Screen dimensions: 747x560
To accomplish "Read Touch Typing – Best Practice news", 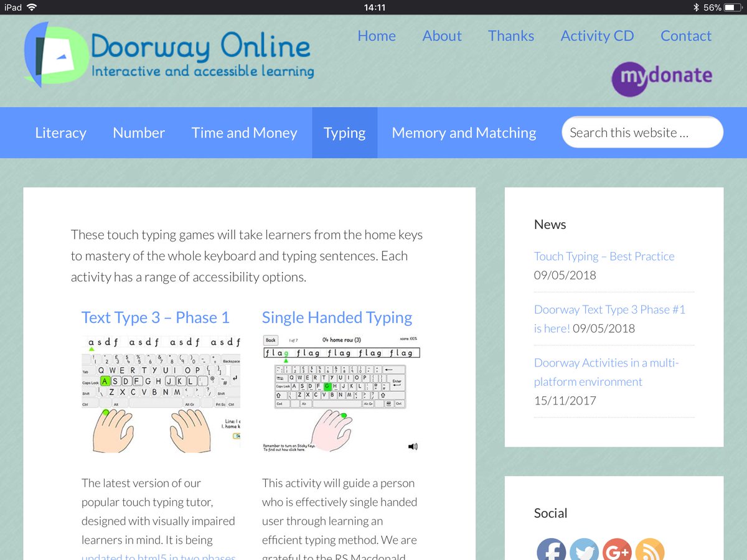I will click(x=604, y=256).
